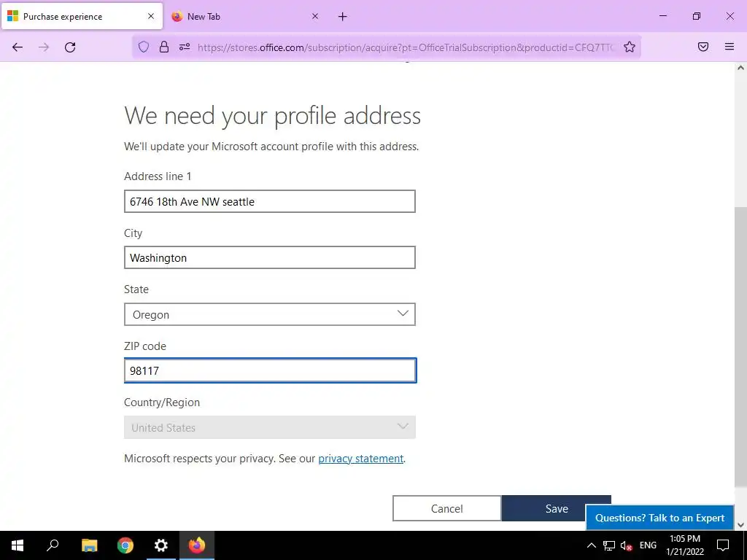The image size is (747, 560).
Task: Edit the Address line 1 field
Action: [x=270, y=201]
